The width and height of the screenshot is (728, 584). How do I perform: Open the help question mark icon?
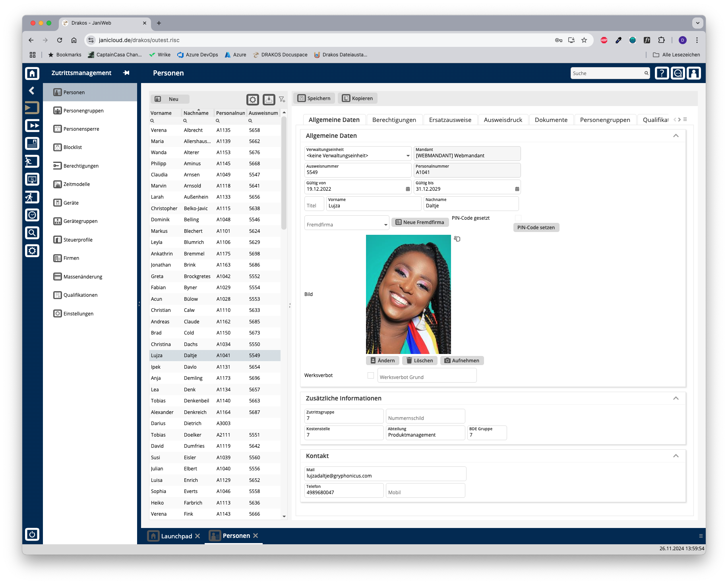tap(662, 73)
